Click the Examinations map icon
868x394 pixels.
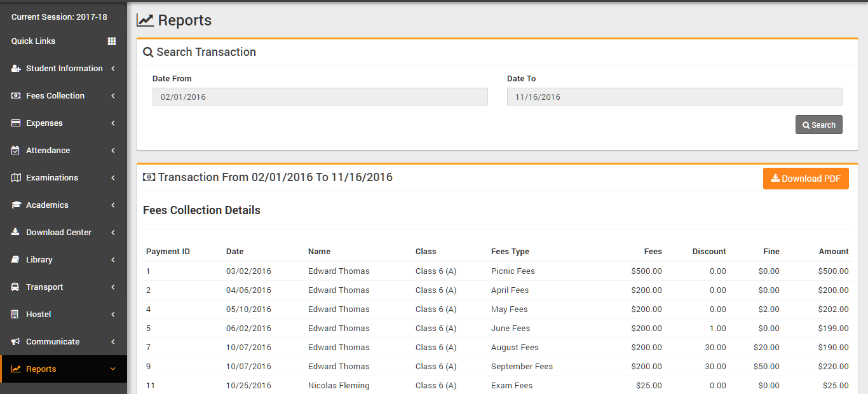coord(16,178)
